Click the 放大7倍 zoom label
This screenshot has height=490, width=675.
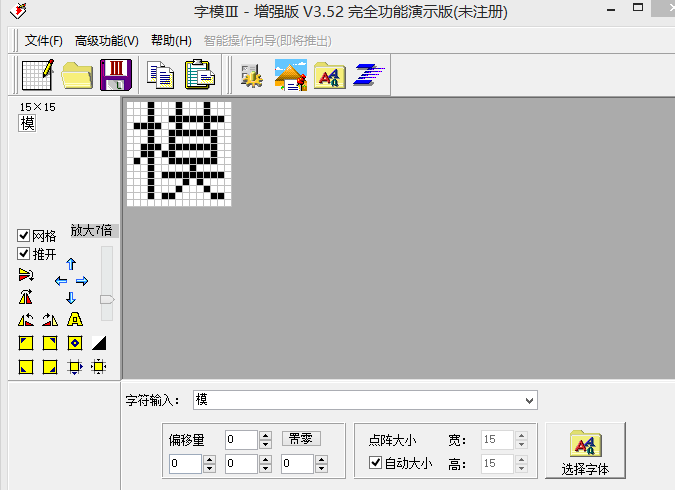point(92,230)
